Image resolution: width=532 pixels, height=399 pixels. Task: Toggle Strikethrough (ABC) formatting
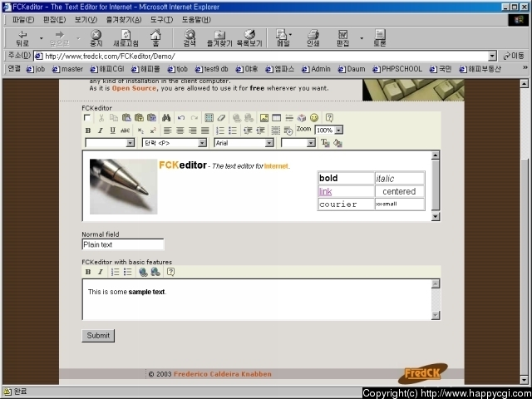tap(125, 131)
